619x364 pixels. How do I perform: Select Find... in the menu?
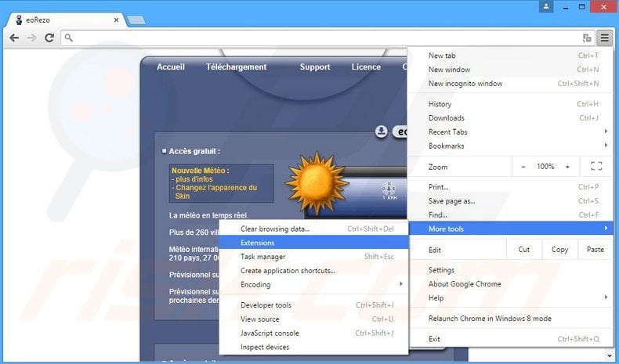tap(511, 215)
